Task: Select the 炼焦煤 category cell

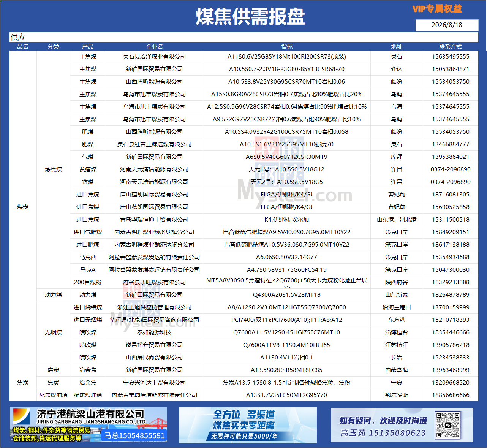Action: click(x=53, y=169)
